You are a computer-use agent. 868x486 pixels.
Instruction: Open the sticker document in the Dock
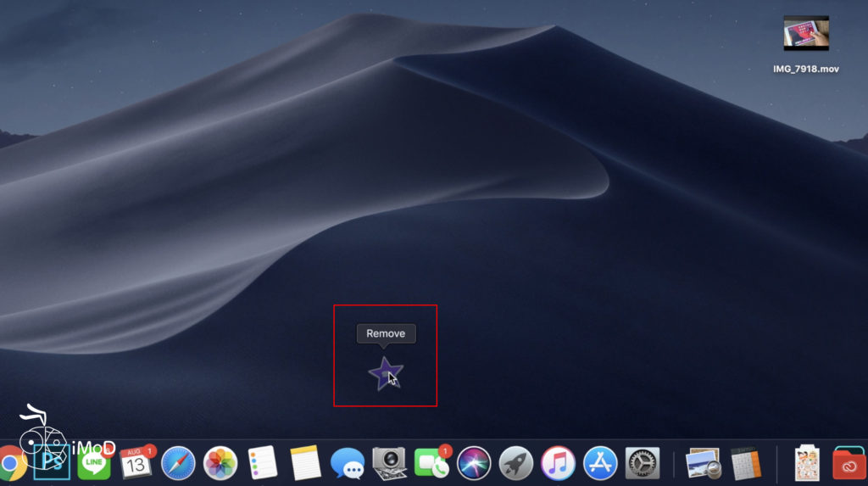click(x=807, y=463)
